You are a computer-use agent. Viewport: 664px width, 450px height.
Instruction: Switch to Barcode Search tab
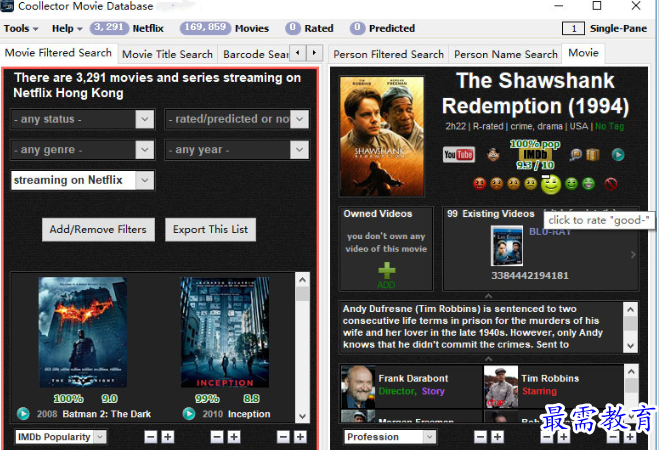[x=255, y=55]
